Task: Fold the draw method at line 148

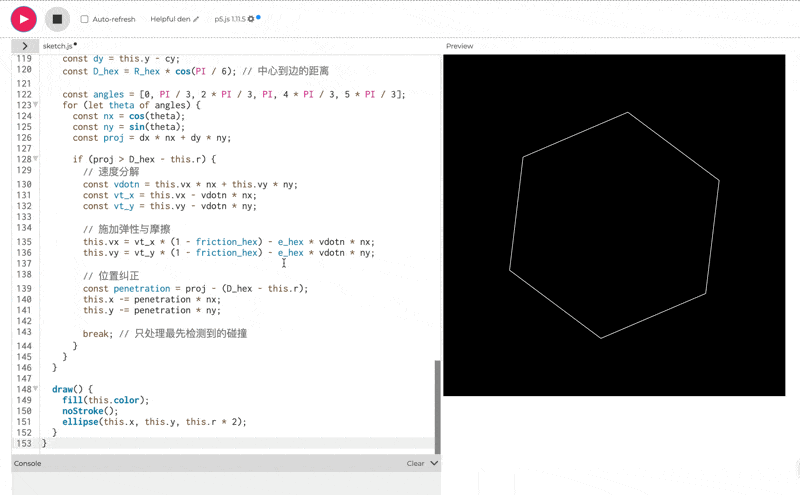Action: [36, 389]
